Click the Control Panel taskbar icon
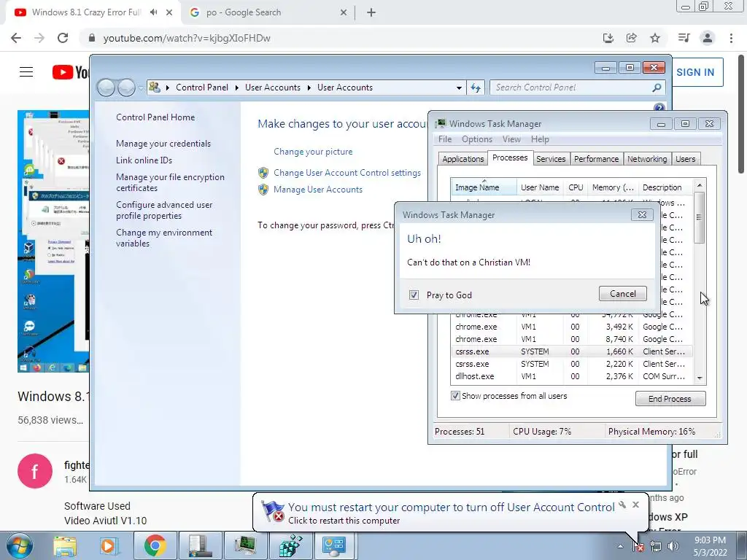Image resolution: width=747 pixels, height=560 pixels. 335,545
